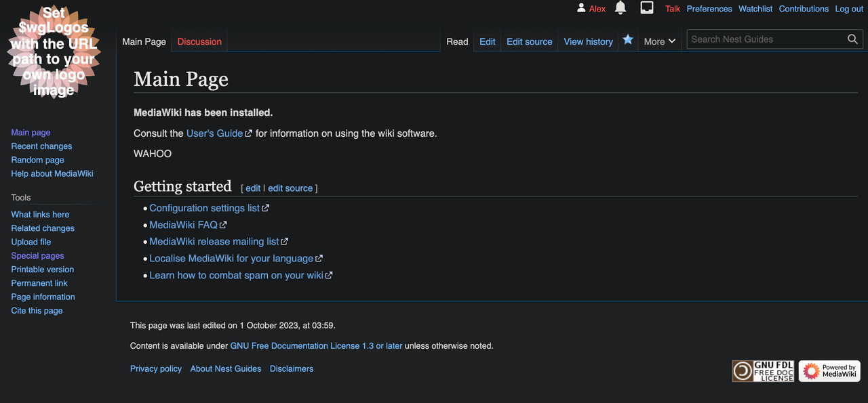
Task: Select the Edit source tab
Action: [x=529, y=41]
